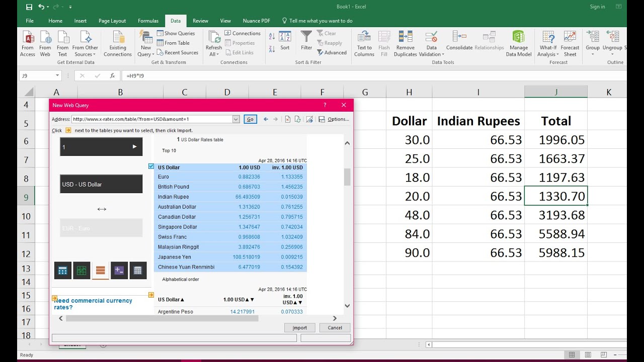Viewport: 644px width, 362px height.
Task: Open Existing Connections
Action: pyautogui.click(x=118, y=44)
